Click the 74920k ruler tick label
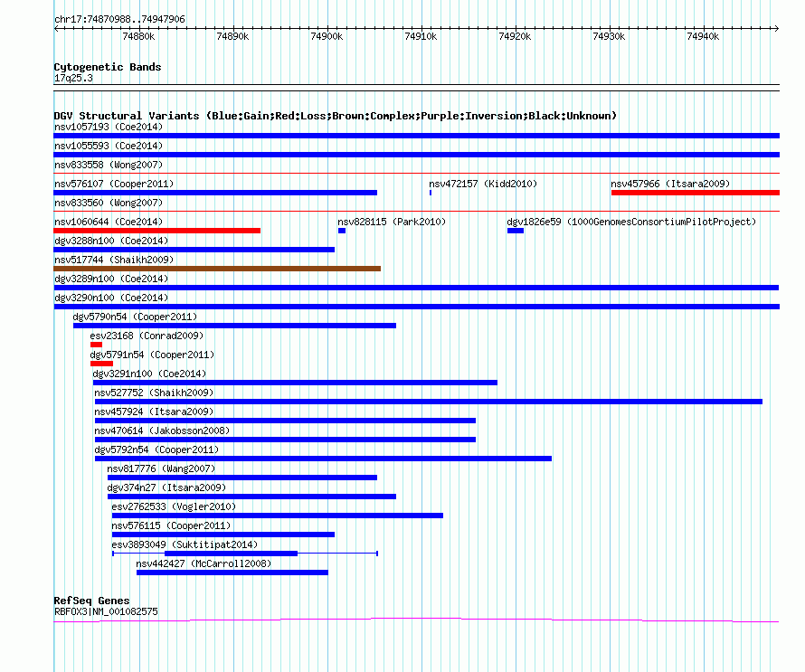Screen dimensions: 805x672 [515, 36]
